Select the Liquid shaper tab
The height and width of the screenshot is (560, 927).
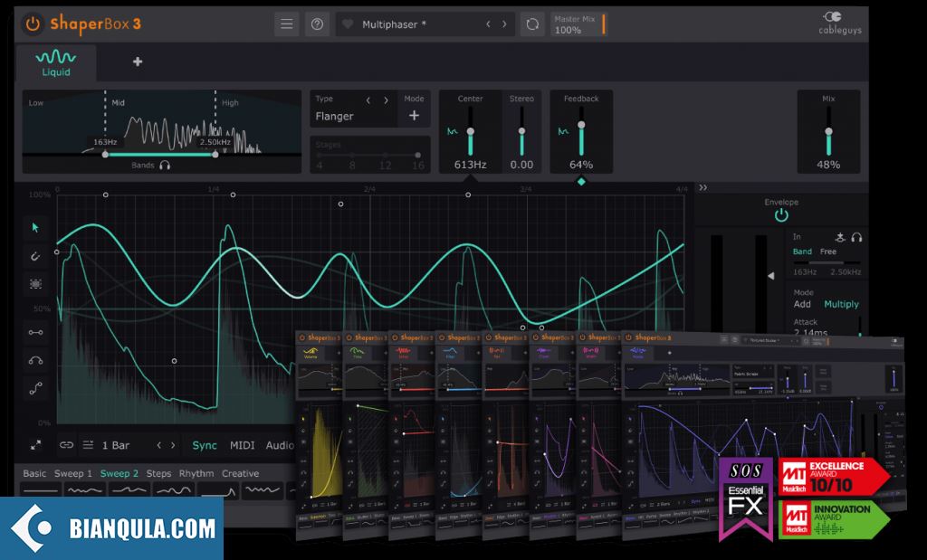[56, 63]
